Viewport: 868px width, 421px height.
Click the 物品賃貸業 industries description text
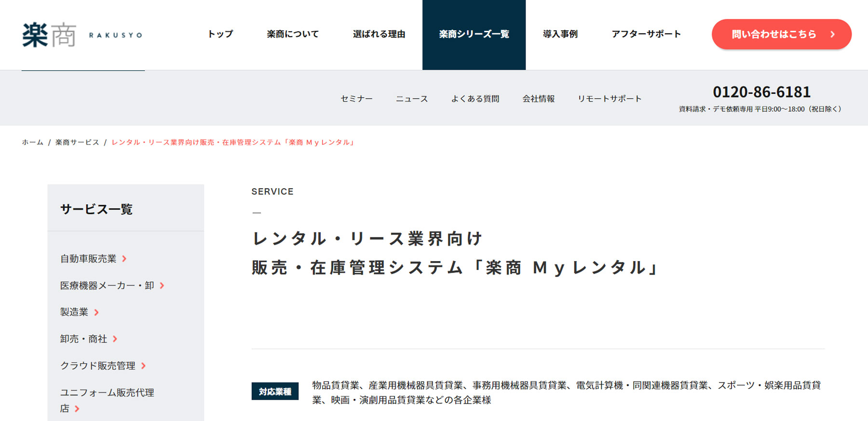coord(567,393)
